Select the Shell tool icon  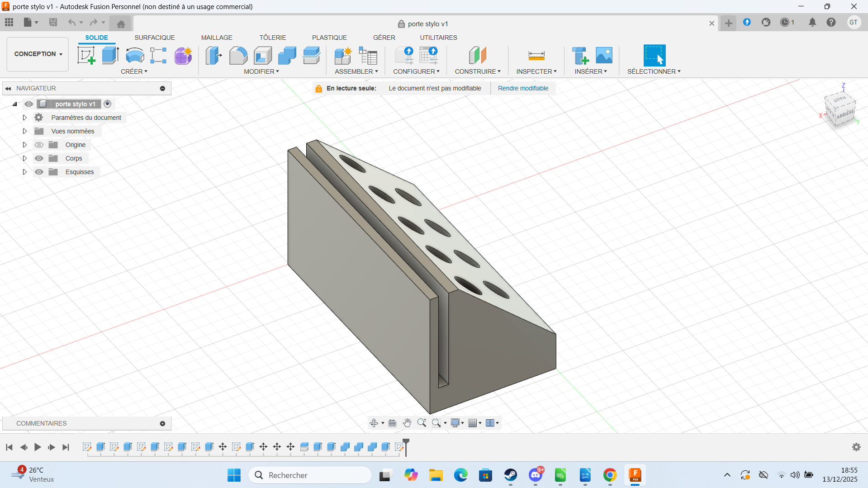click(x=262, y=56)
